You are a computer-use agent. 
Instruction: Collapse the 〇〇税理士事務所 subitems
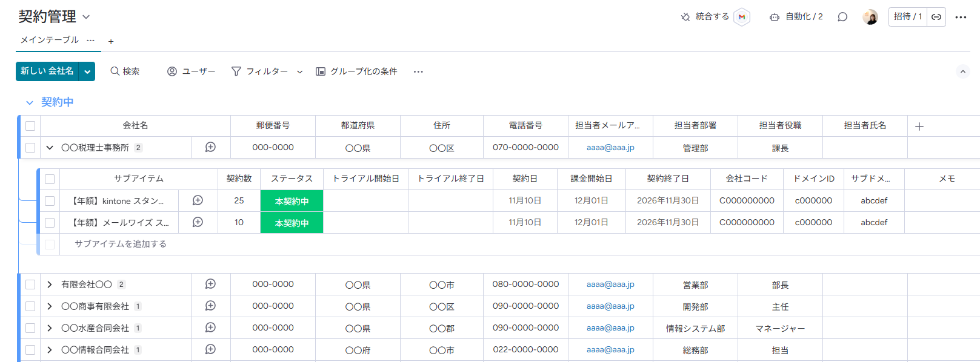(50, 148)
